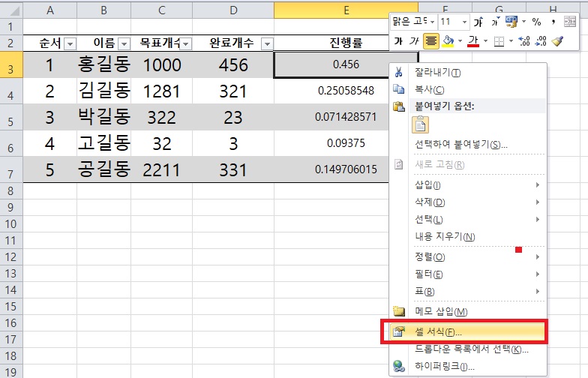
Task: Select cell with value 0.071428571
Action: [346, 117]
